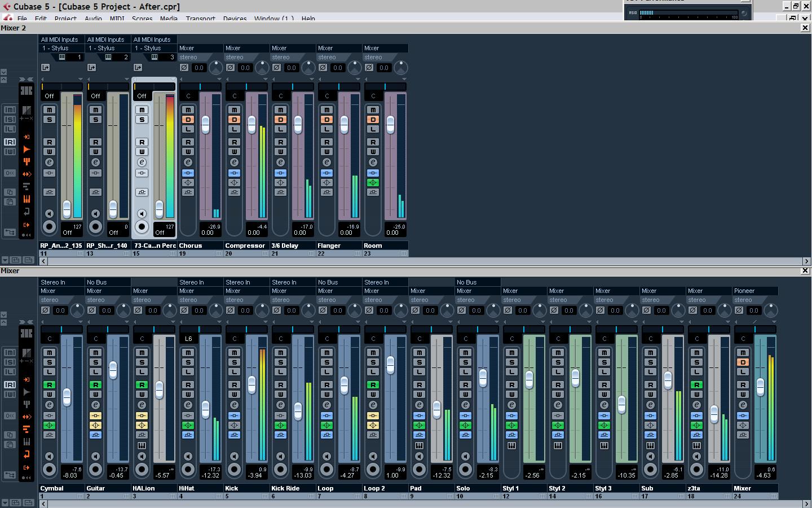Click hide audio channels icon in lower Mixer

point(26,392)
